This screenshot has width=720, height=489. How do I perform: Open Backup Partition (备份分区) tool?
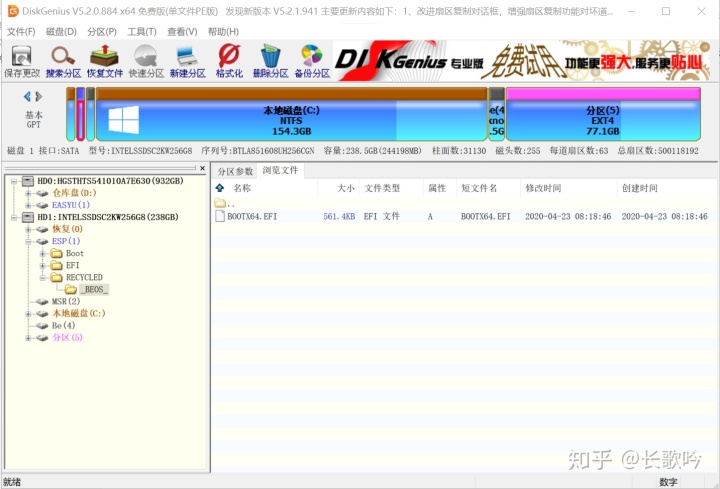(312, 62)
